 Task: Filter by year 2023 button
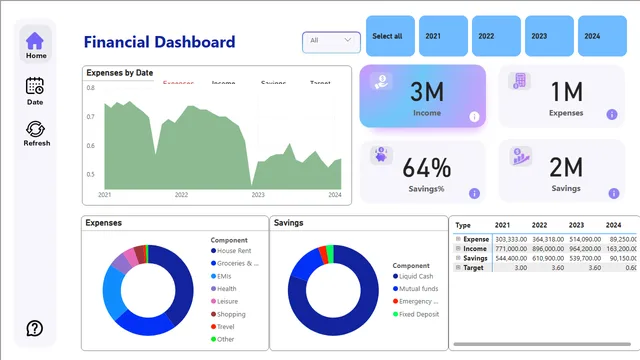coord(549,36)
